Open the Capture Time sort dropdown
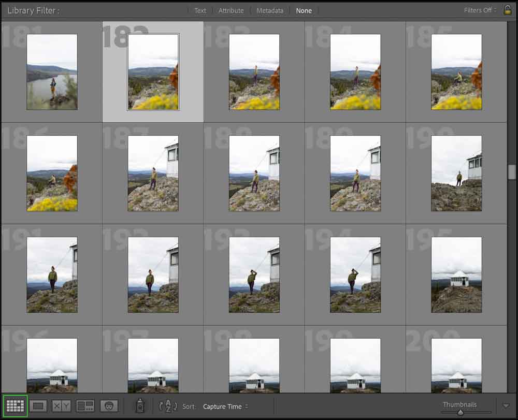This screenshot has height=420, width=518. tap(225, 407)
